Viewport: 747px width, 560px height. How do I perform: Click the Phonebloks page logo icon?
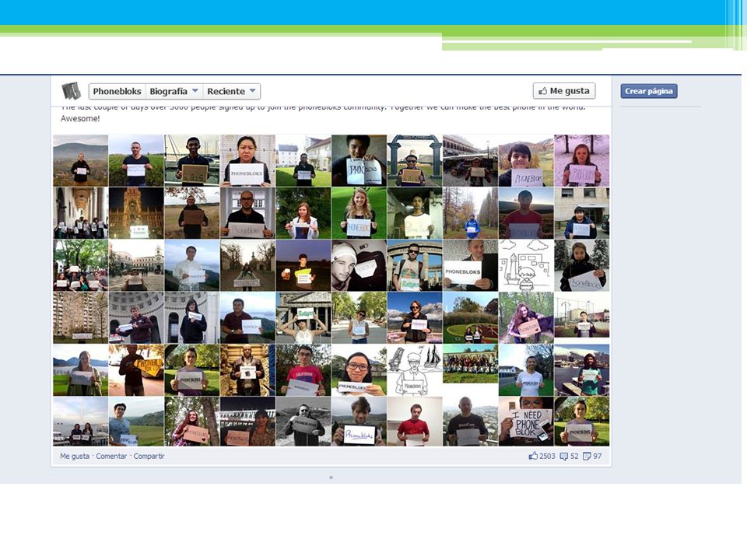tap(71, 91)
